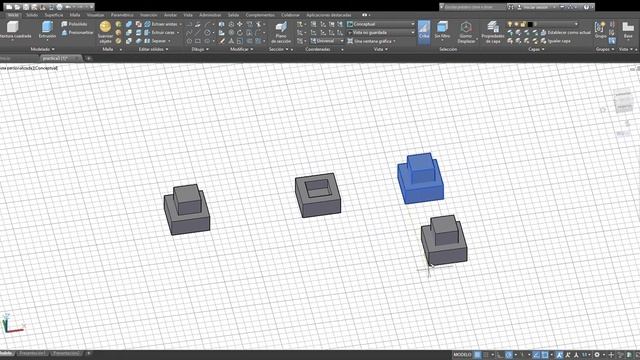640x360 pixels.
Task: Toggle grid display in status bar
Action: pyautogui.click(x=477, y=355)
